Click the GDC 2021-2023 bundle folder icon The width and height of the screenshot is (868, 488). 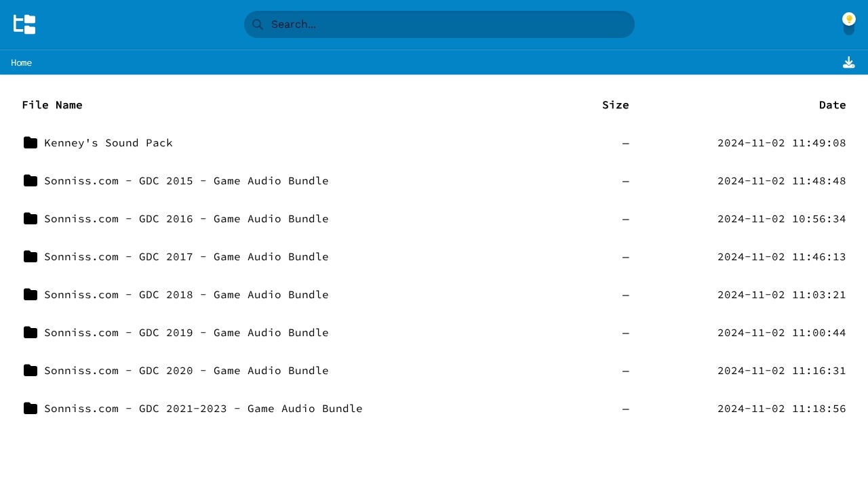[31, 408]
